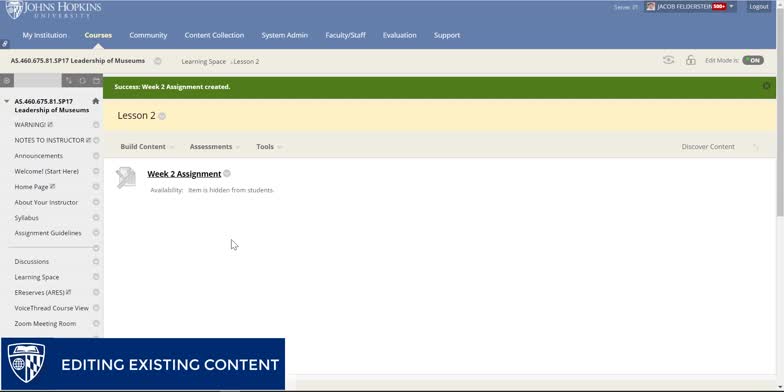Open the Support tab
784x392 pixels.
[447, 35]
